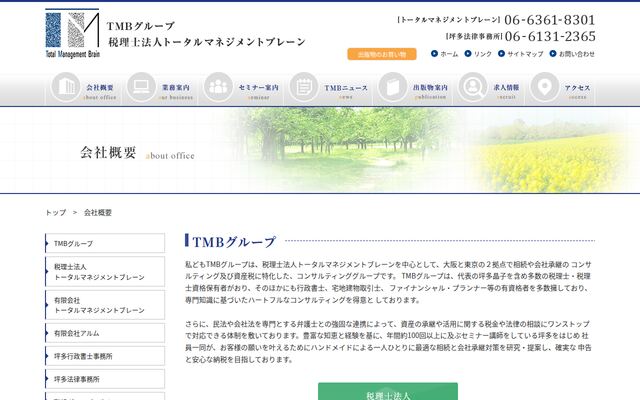Click the magnifier person icon for 求人情報
640x400 pixels.
coord(473,87)
